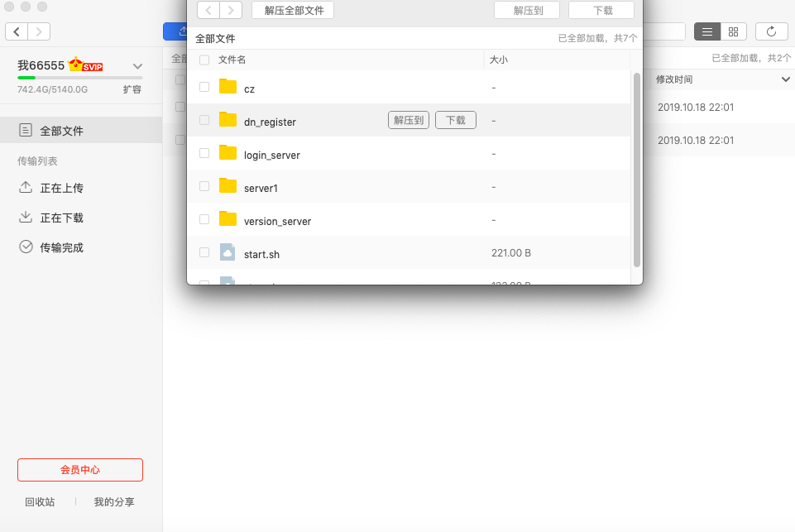Open the 修改时间 sort dropdown arrow
The image size is (795, 532).
coord(785,79)
